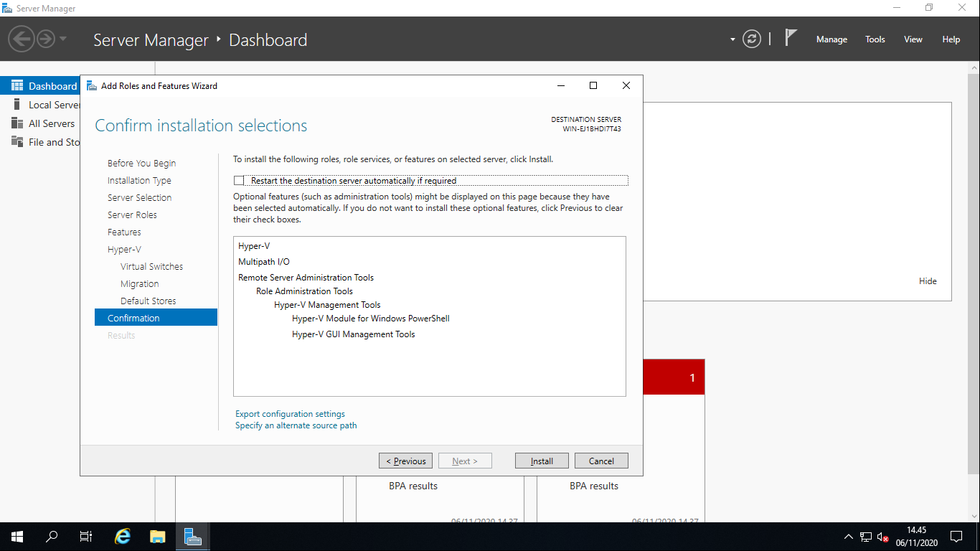Maximize the Add Roles and Features Wizard
980x551 pixels.
click(593, 85)
